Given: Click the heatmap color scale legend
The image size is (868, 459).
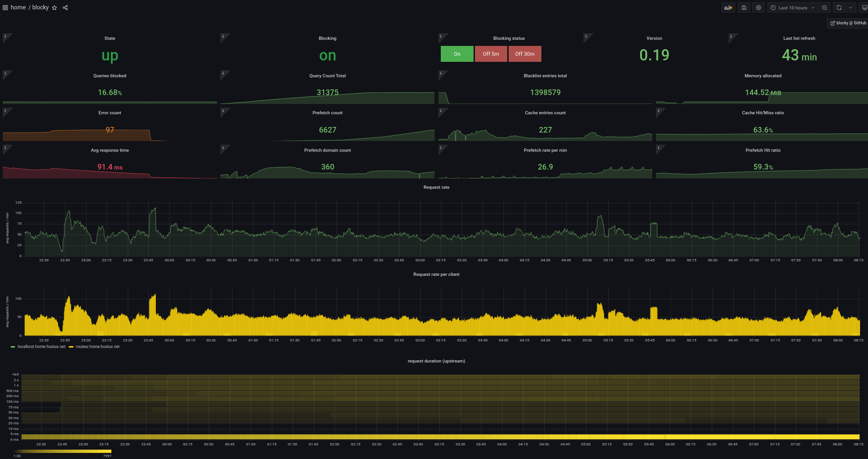Looking at the screenshot, I should 62,452.
